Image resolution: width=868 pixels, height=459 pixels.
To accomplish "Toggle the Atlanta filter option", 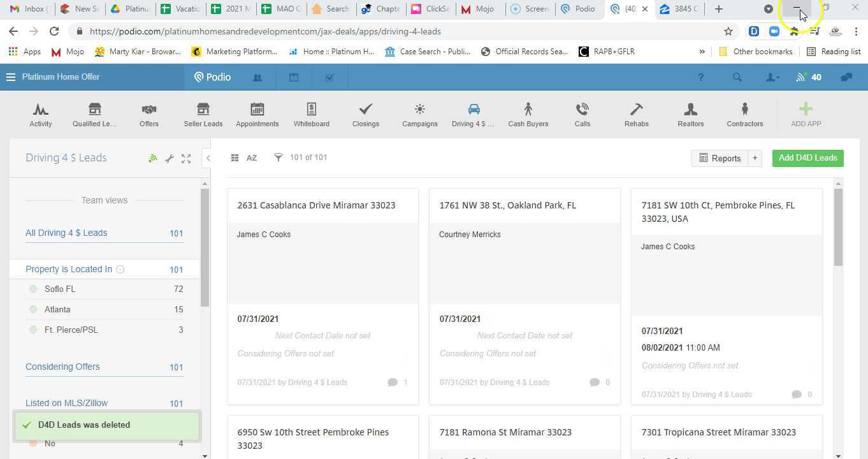I will click(x=57, y=309).
